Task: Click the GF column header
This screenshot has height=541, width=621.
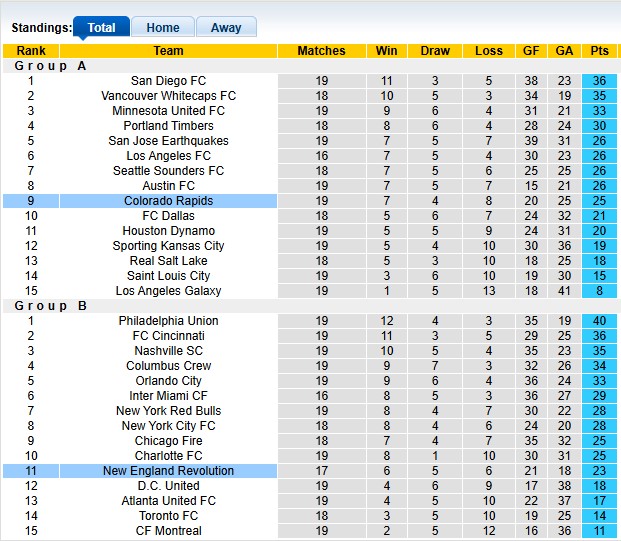Action: tap(531, 51)
